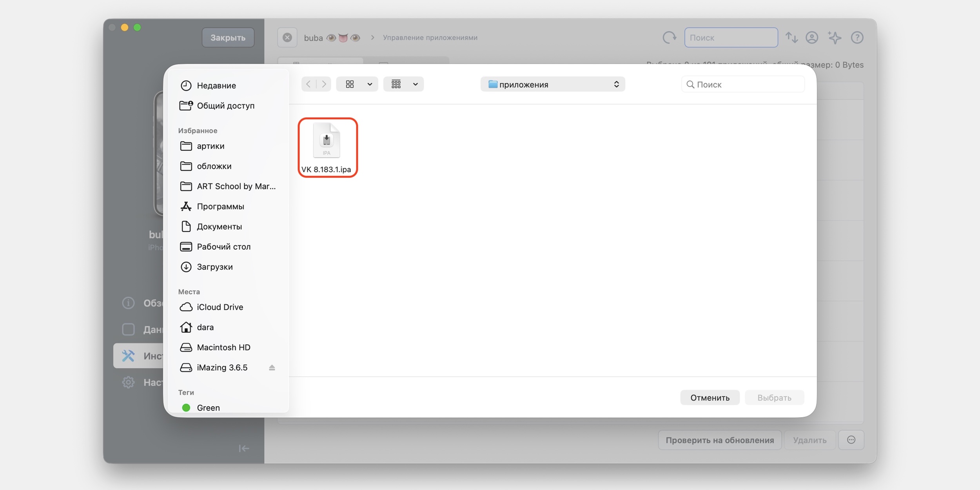
Task: Click the Удалить button in iMazing
Action: 810,440
